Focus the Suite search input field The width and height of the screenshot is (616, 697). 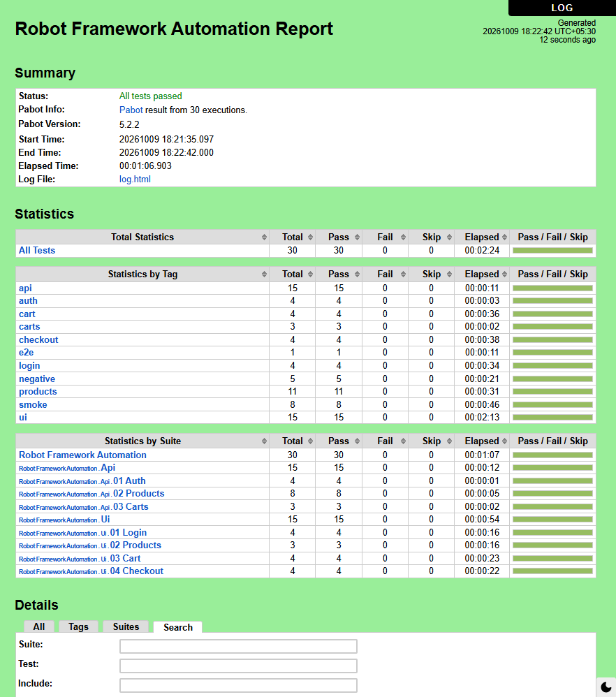pyautogui.click(x=238, y=646)
